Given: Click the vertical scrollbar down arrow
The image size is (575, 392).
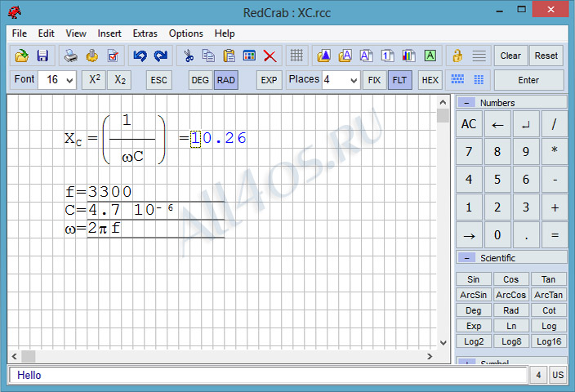Looking at the screenshot, I should (x=443, y=343).
